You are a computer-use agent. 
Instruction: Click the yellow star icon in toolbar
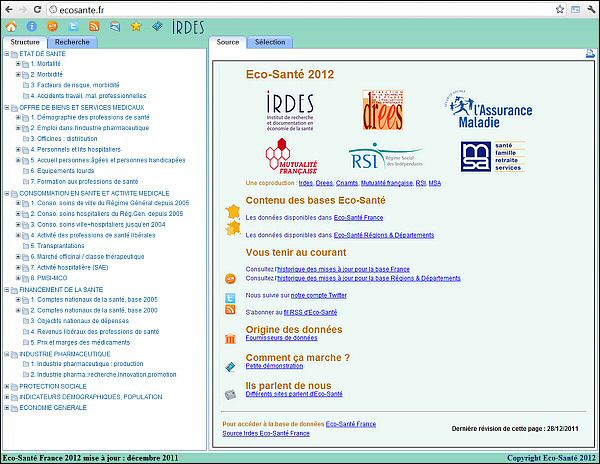136,26
